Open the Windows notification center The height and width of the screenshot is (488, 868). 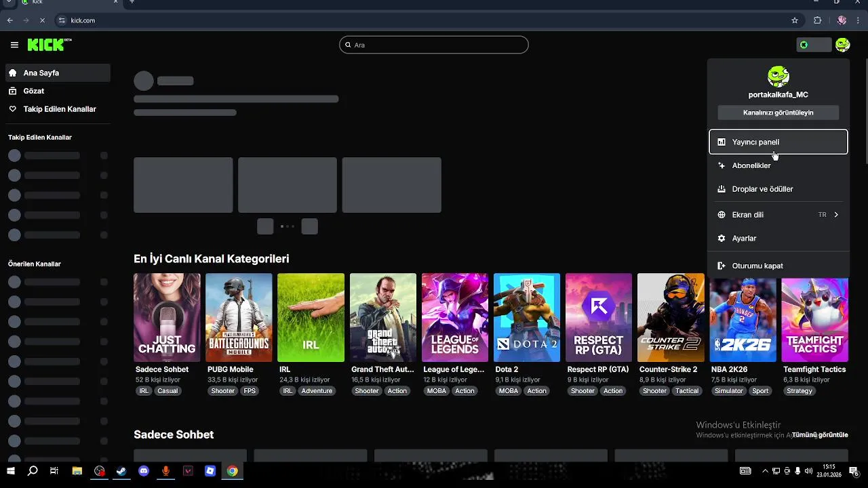pos(855,471)
